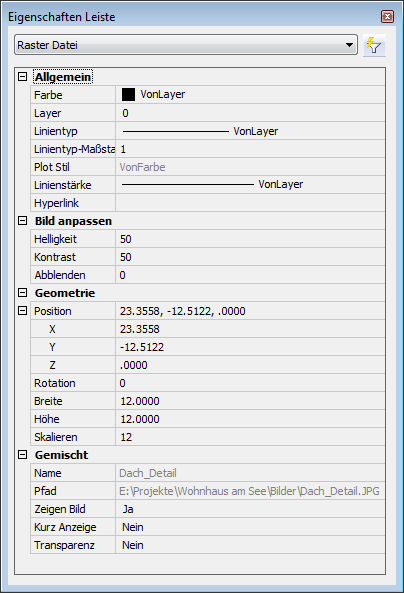
Task: Open the Raster Datei dropdown
Action: (x=186, y=45)
